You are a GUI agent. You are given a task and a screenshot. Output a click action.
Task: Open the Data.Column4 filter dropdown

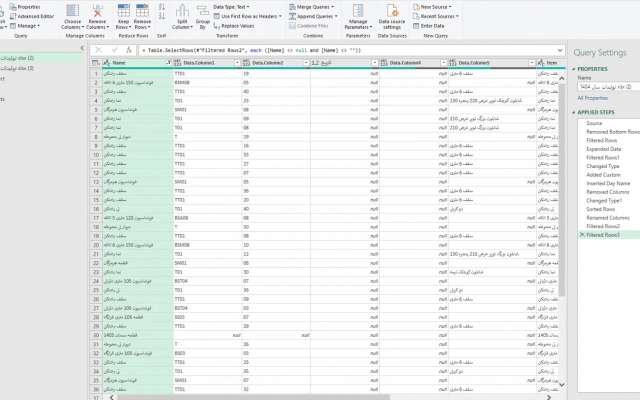pos(443,63)
